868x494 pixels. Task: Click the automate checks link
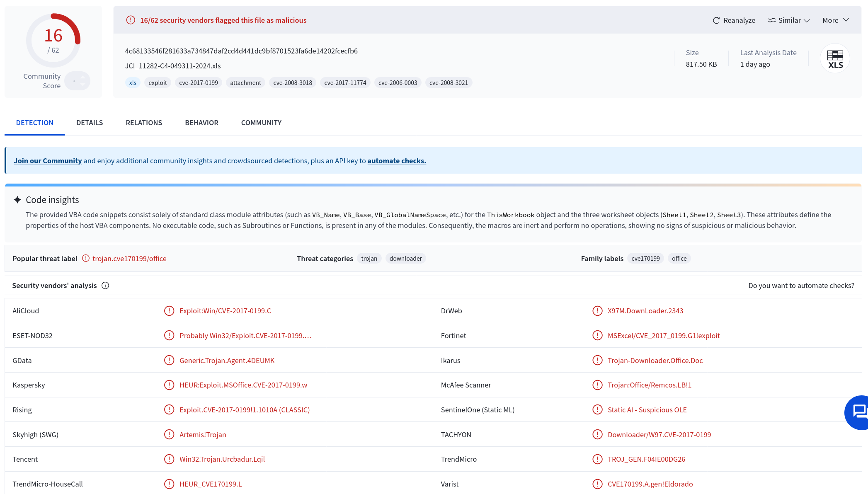coord(397,161)
